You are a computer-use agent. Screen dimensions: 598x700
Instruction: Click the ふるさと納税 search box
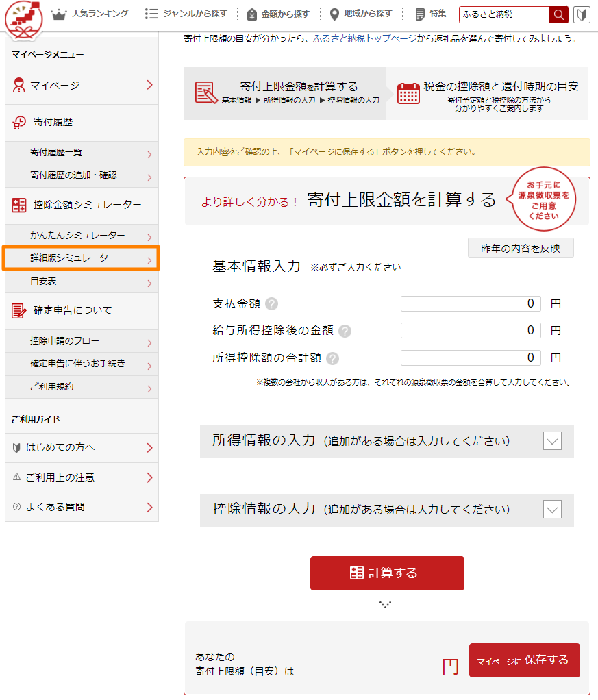coord(503,15)
